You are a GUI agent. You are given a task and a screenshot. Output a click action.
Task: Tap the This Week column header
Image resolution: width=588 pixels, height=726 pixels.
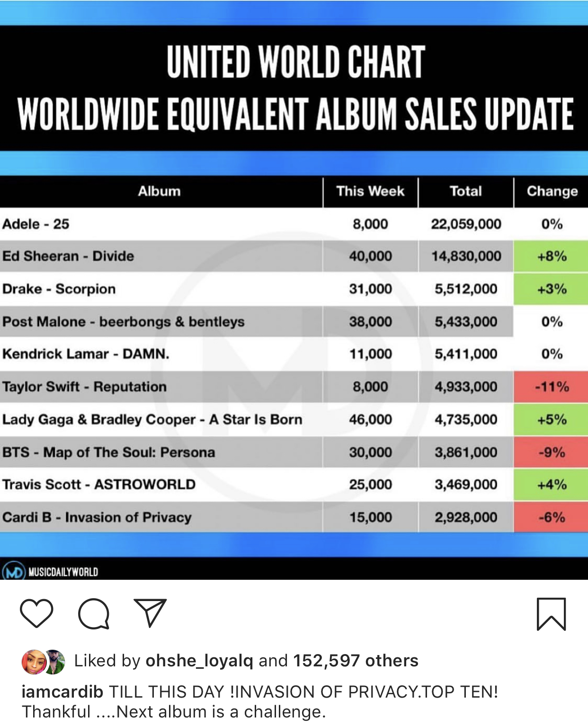coord(370,191)
